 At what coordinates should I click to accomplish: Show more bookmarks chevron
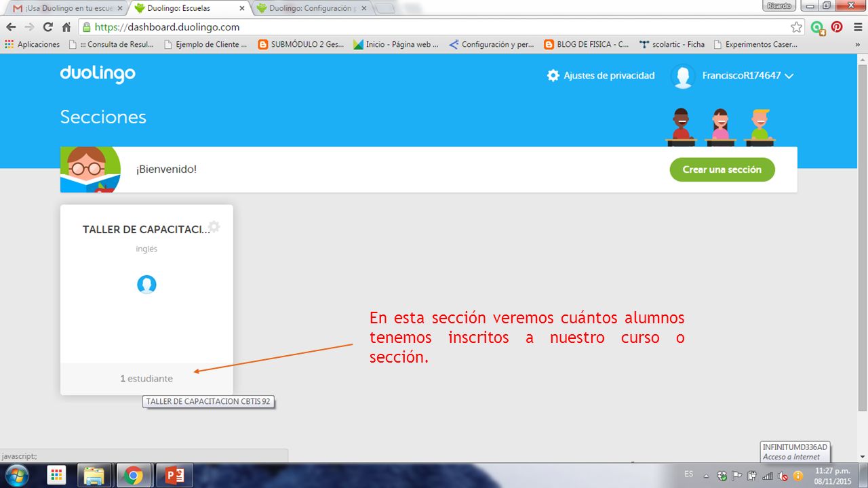coord(856,44)
